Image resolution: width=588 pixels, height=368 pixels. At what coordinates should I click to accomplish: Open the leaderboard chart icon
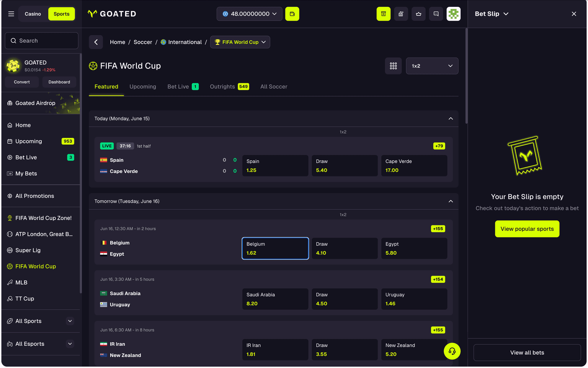(401, 14)
